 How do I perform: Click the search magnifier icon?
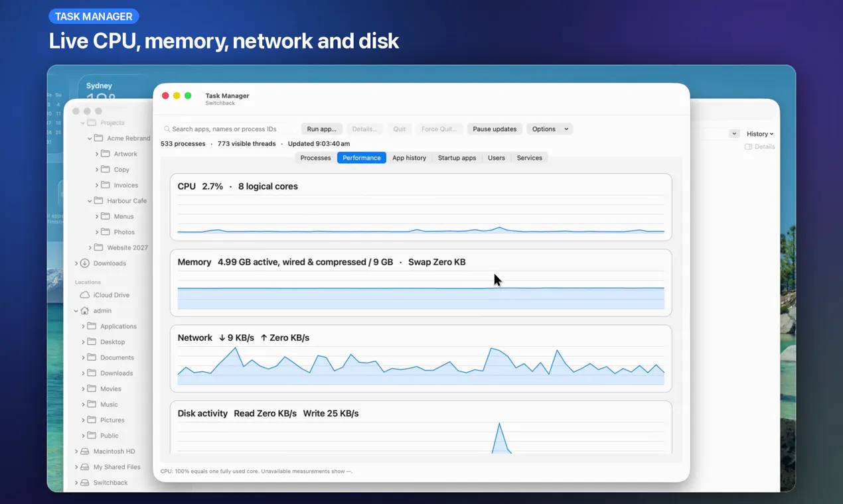point(167,129)
